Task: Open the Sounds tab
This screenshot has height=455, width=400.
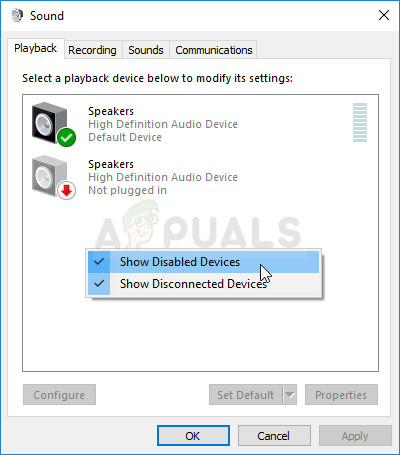Action: click(146, 50)
